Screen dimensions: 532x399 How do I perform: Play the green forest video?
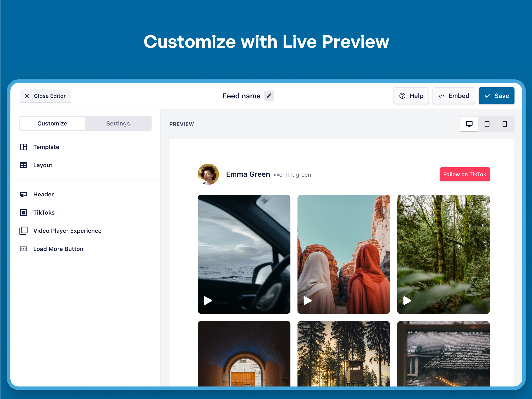click(407, 301)
